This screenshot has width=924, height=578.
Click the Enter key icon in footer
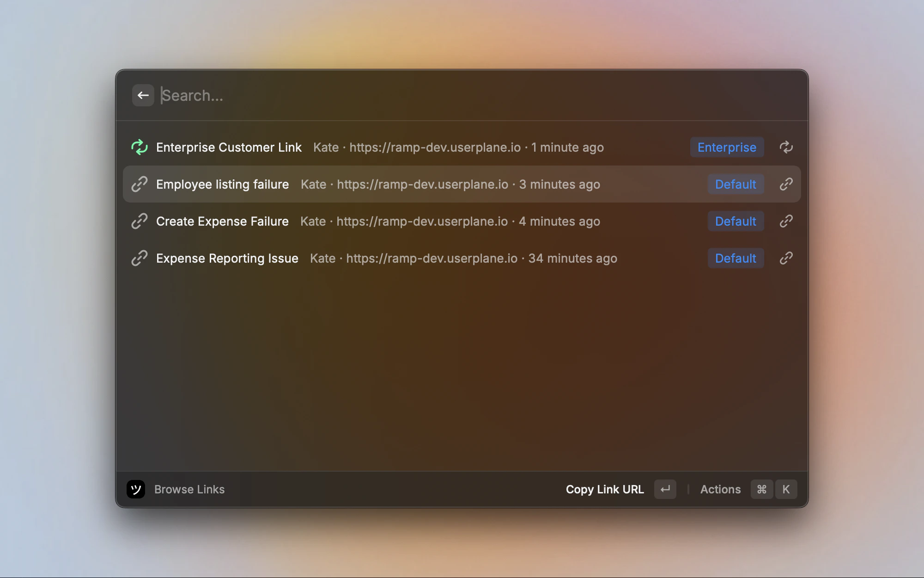tap(665, 489)
